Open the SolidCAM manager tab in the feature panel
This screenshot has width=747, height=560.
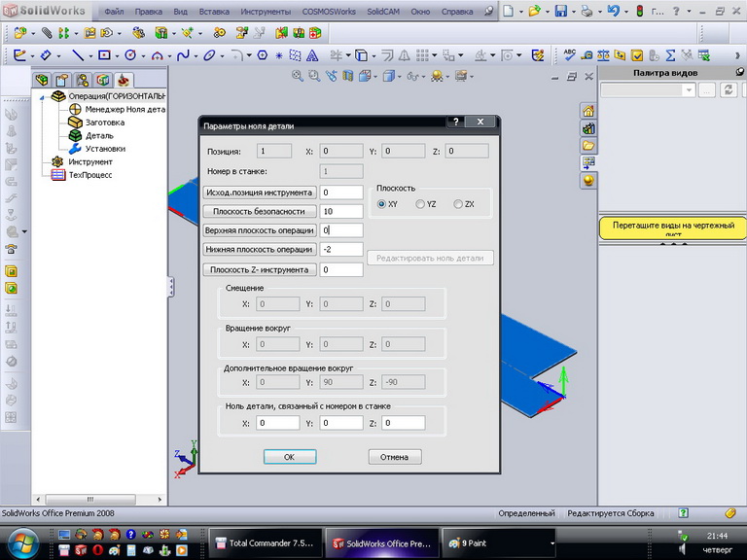pyautogui.click(x=124, y=80)
